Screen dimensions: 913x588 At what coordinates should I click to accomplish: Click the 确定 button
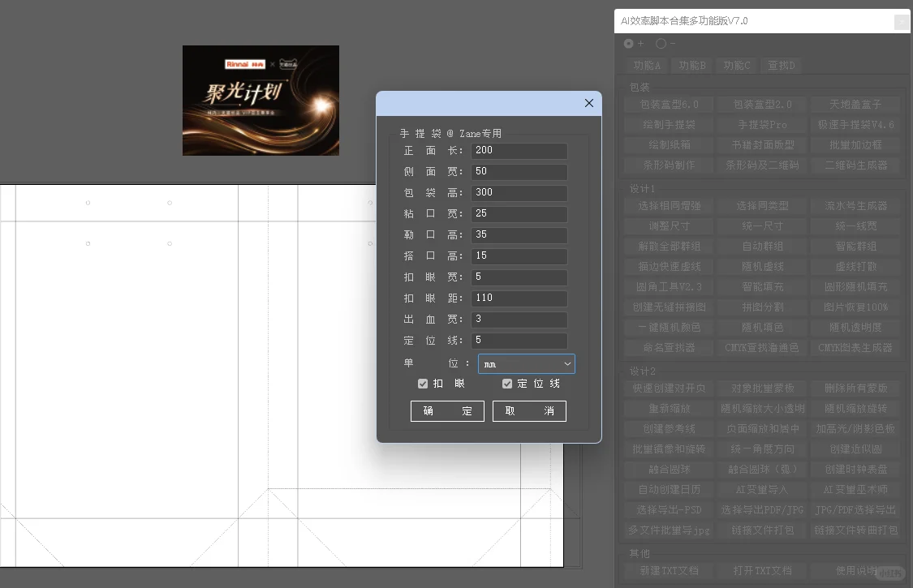pyautogui.click(x=447, y=411)
